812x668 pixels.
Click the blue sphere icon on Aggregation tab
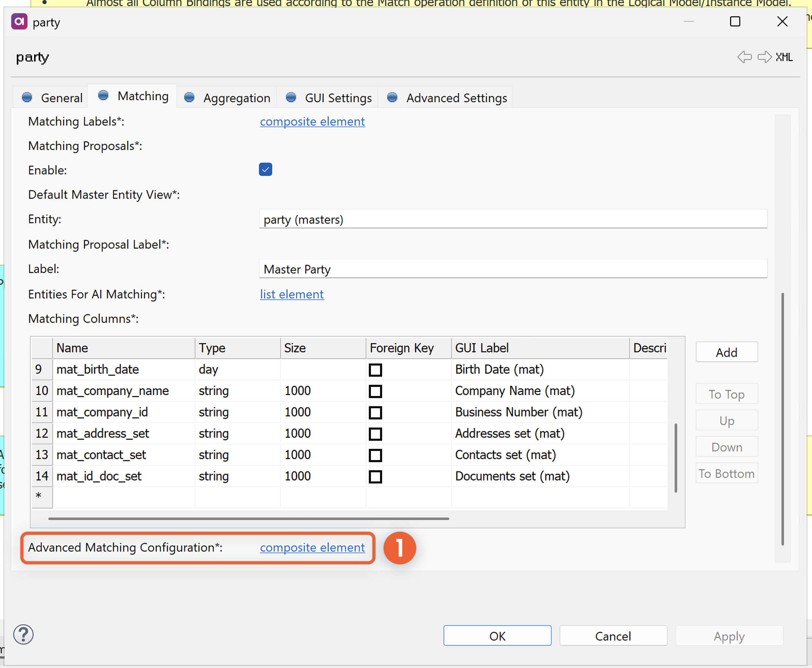189,97
